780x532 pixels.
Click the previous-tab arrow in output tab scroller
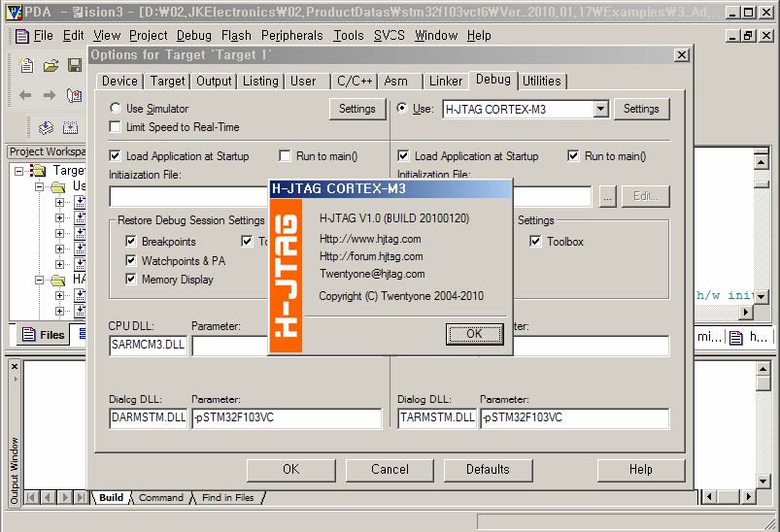[x=48, y=497]
